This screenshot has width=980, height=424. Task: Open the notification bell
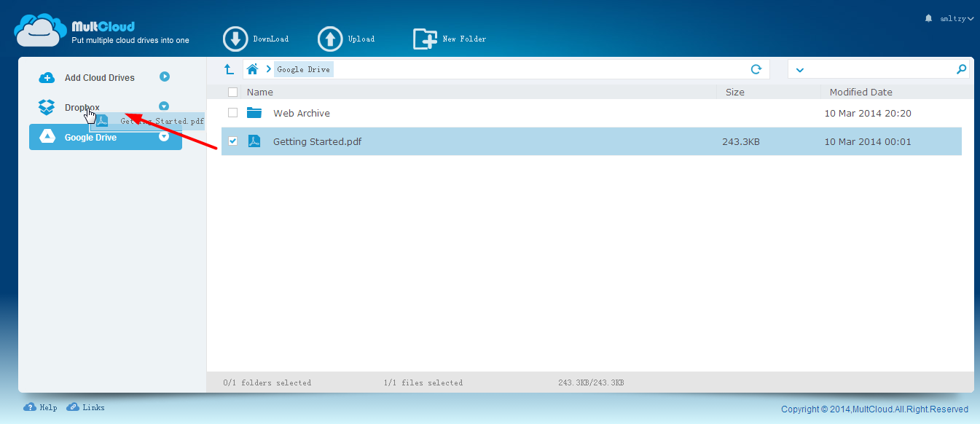928,18
